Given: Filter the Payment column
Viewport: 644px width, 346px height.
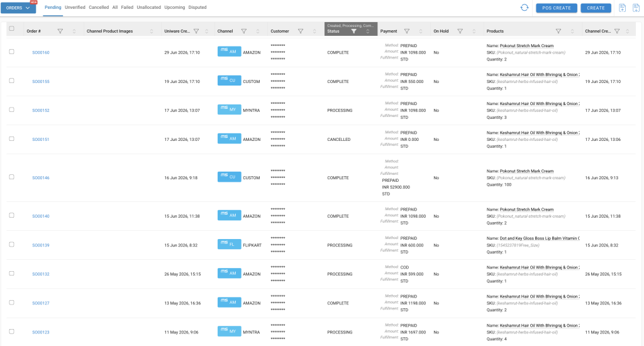Looking at the screenshot, I should click(x=407, y=31).
